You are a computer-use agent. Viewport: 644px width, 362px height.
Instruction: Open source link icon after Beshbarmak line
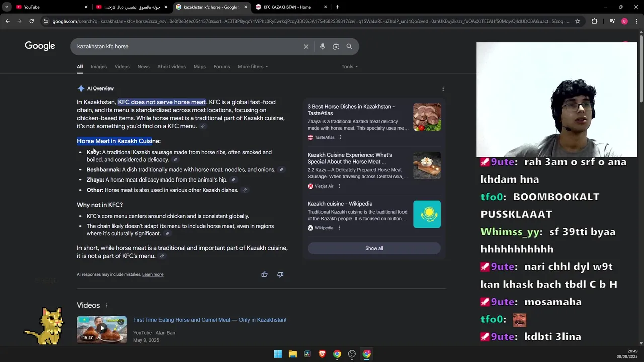pos(281,170)
